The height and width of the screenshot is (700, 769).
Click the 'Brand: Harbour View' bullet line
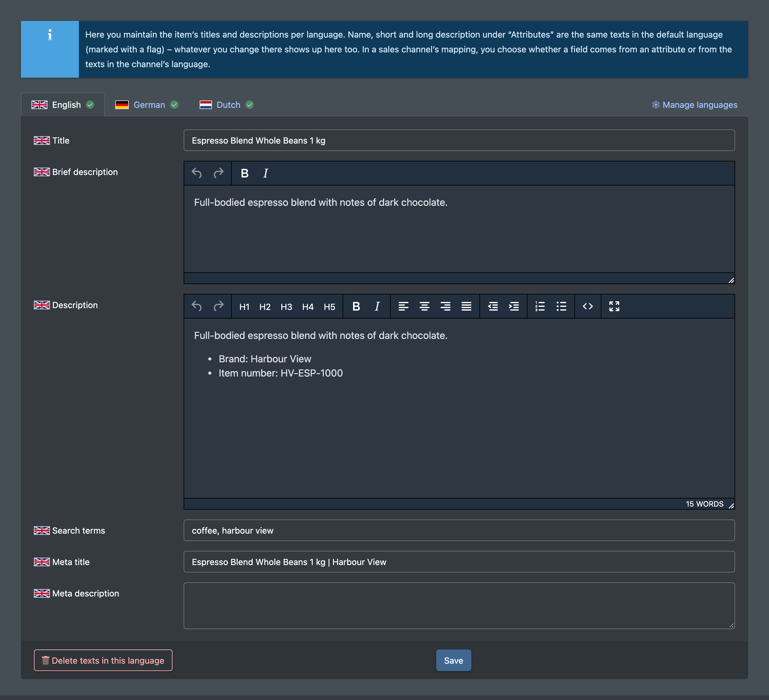coord(265,359)
